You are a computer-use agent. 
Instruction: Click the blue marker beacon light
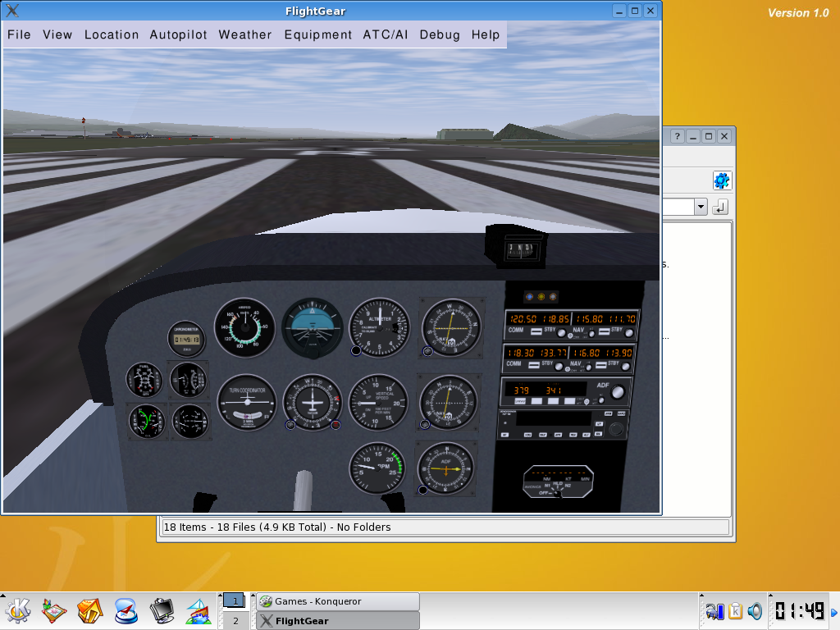[x=529, y=296]
